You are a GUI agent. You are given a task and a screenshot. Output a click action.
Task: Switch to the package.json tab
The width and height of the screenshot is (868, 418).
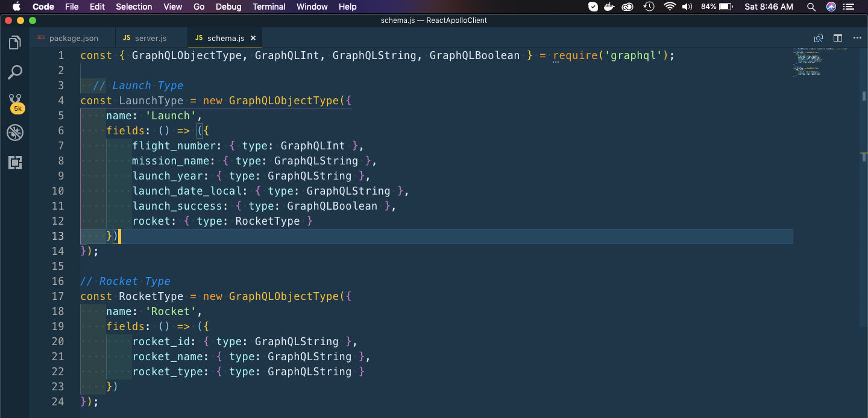pos(74,38)
